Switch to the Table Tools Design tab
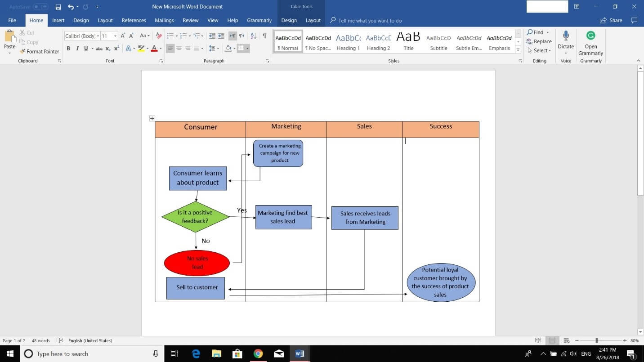The height and width of the screenshot is (362, 644). (x=289, y=20)
